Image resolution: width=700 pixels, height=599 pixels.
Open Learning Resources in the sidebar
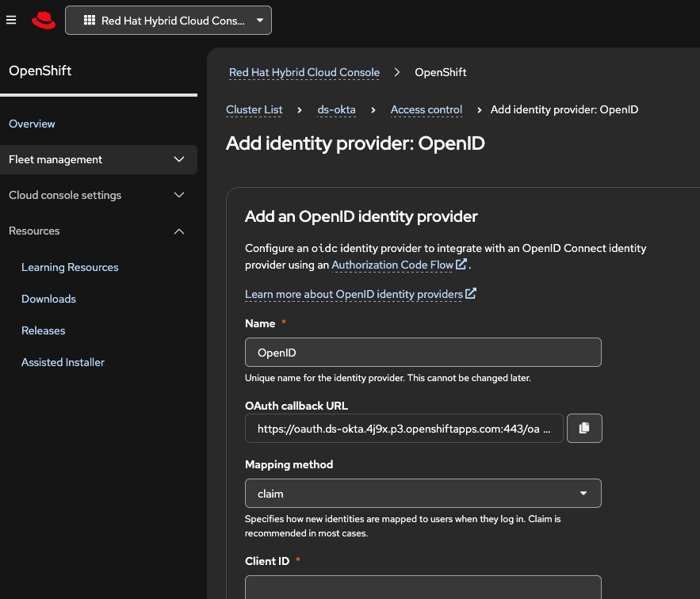pyautogui.click(x=70, y=267)
